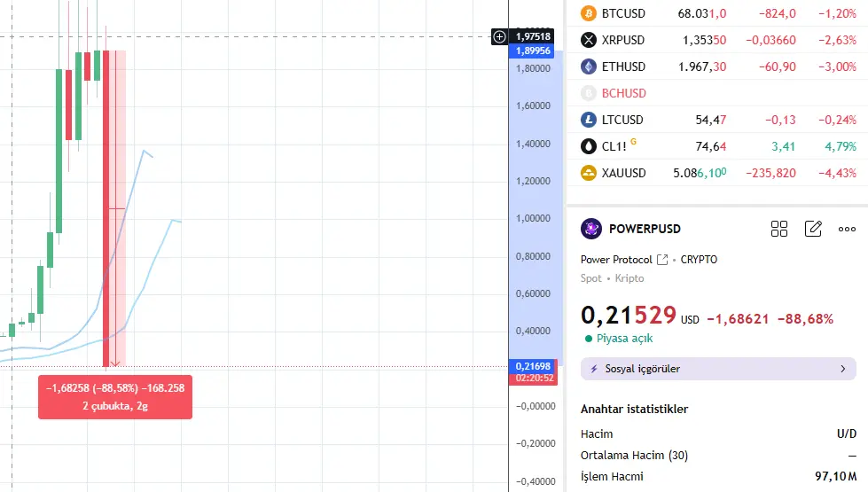
Task: Click the 0,21698 current price label
Action: click(x=533, y=366)
